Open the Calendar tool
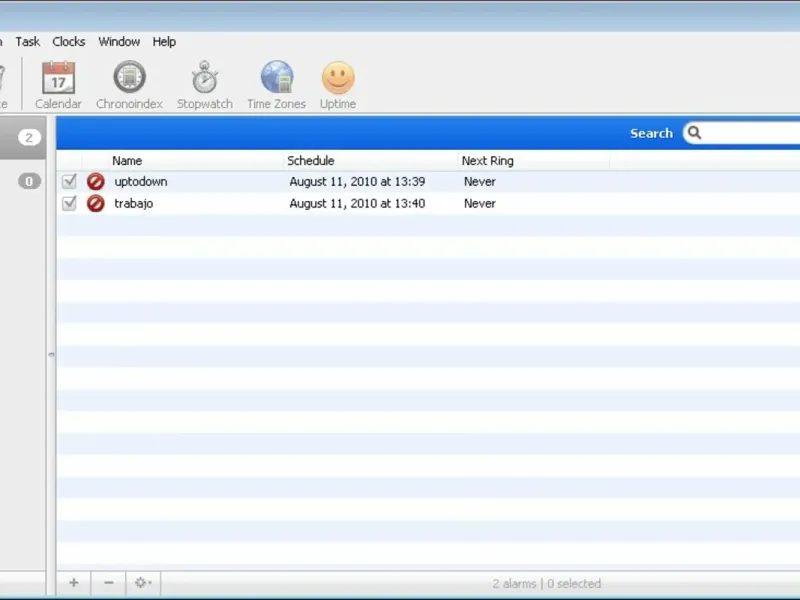 58,85
